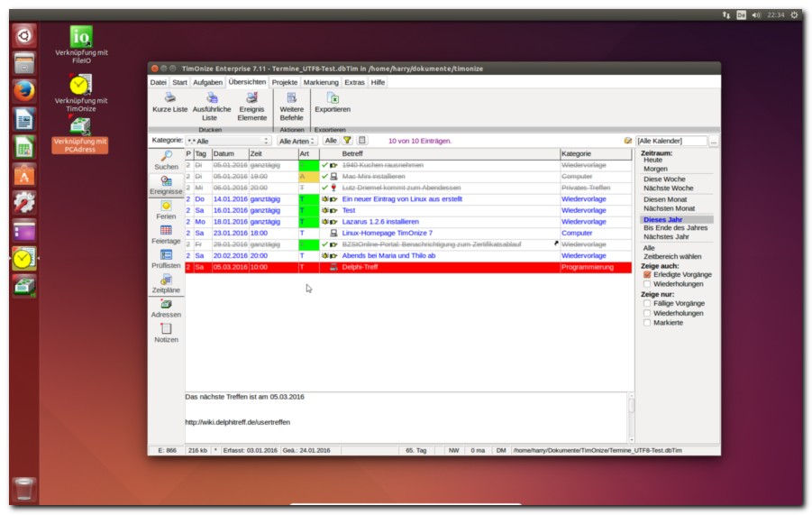Select Ereignisse in the sidebar
The image size is (812, 515).
[x=166, y=186]
